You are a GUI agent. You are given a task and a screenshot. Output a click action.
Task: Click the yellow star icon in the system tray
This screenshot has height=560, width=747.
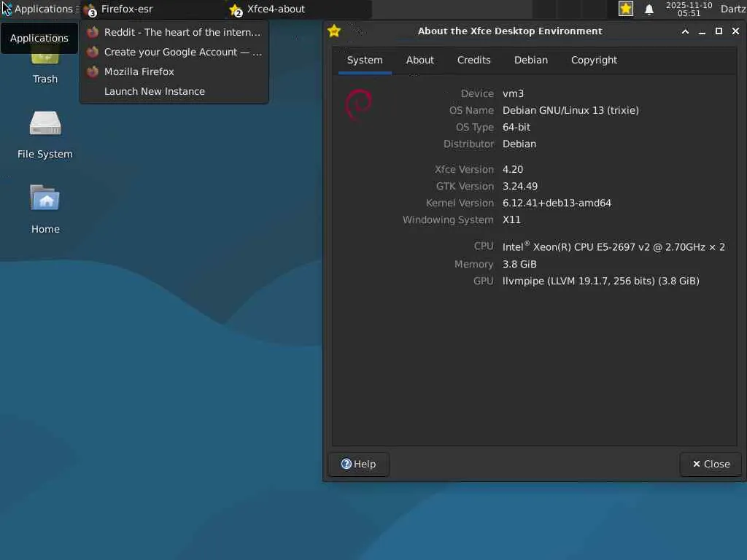[x=625, y=9]
